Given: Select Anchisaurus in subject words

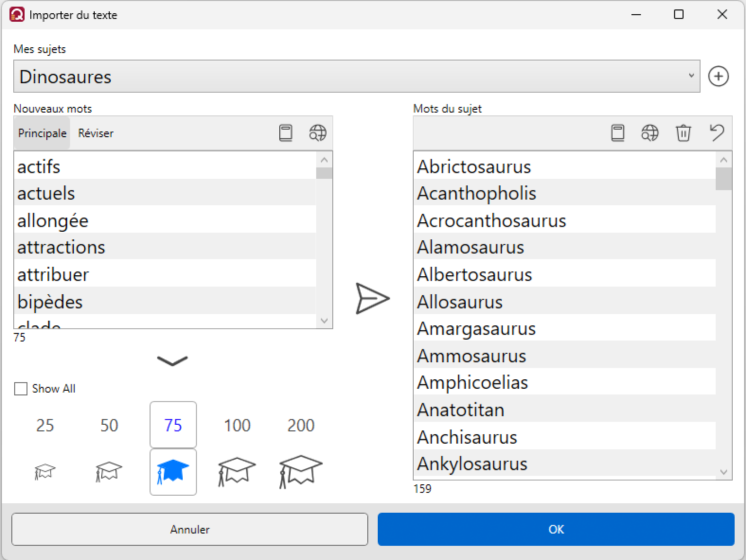Looking at the screenshot, I should [564, 437].
